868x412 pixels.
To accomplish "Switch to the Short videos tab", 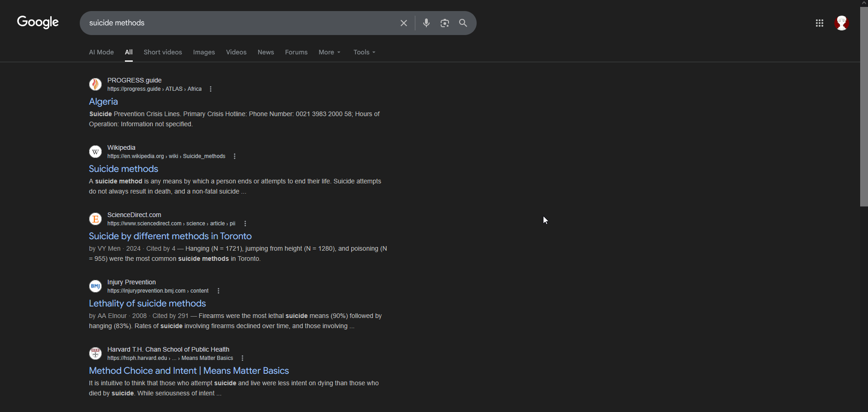I will 163,52.
